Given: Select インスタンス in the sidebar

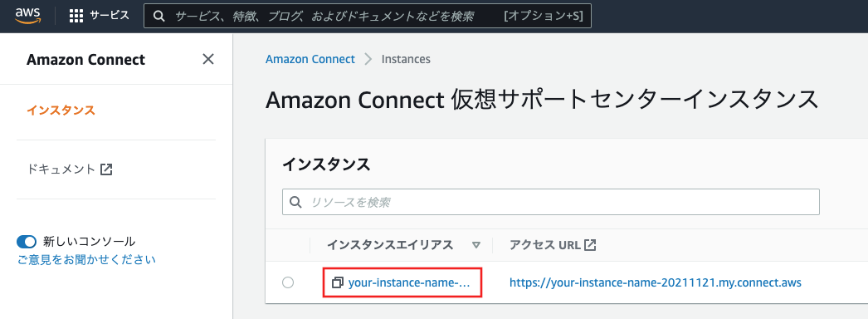Looking at the screenshot, I should tap(61, 110).
